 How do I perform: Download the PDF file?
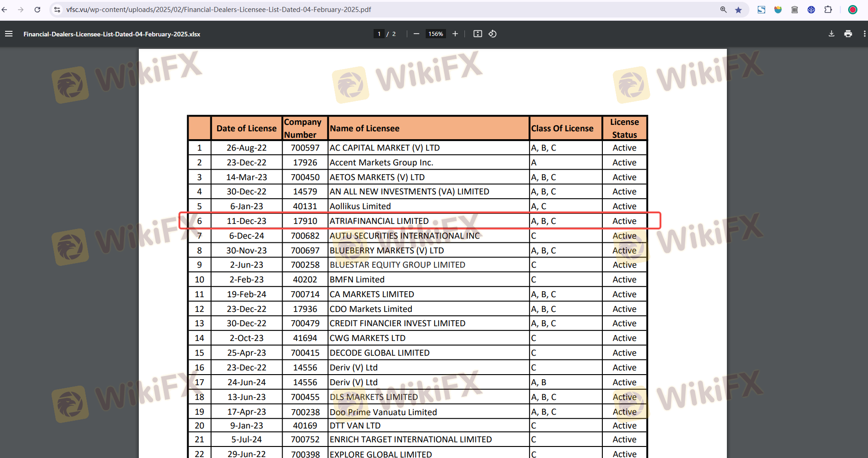tap(831, 34)
